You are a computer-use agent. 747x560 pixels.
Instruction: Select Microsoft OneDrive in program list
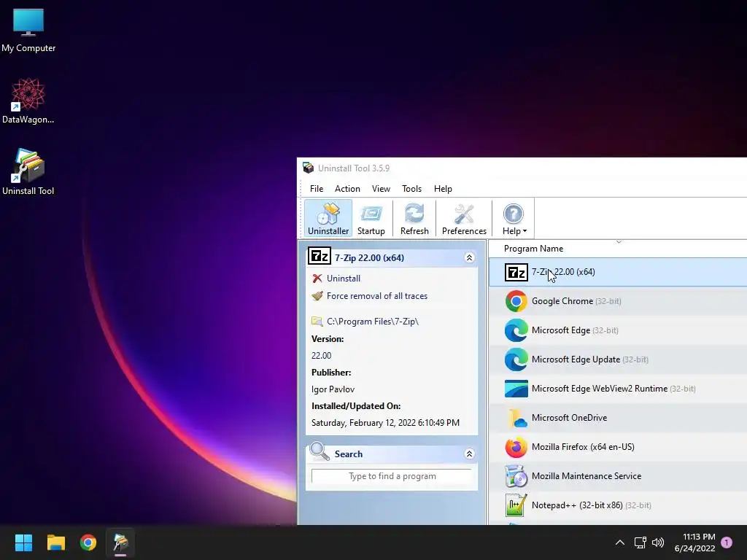618,418
